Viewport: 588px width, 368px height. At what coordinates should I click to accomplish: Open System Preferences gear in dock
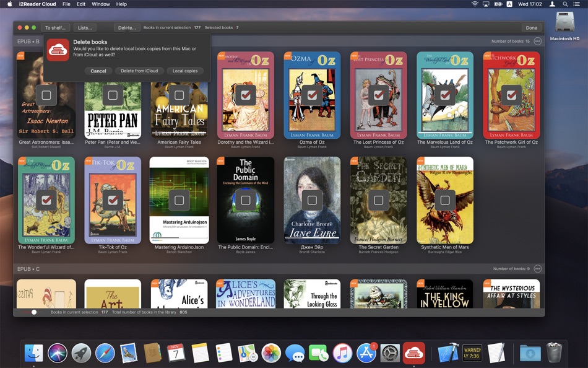tap(390, 353)
